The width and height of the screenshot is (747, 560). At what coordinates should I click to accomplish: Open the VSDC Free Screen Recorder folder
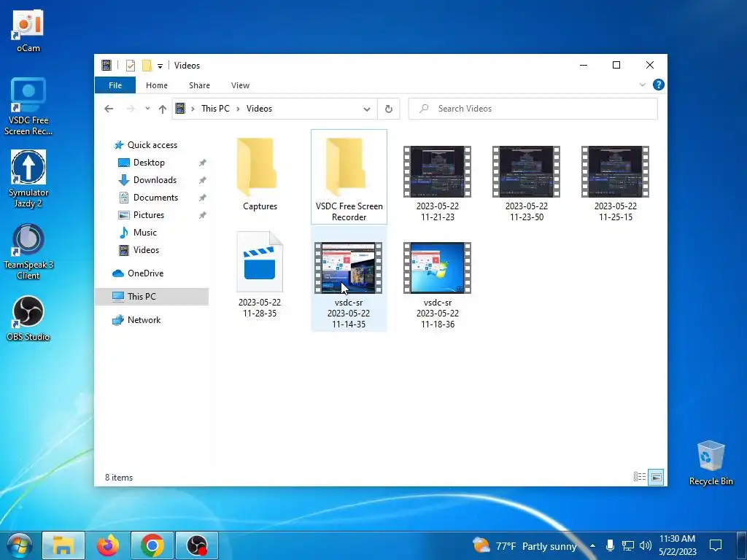pos(349,176)
